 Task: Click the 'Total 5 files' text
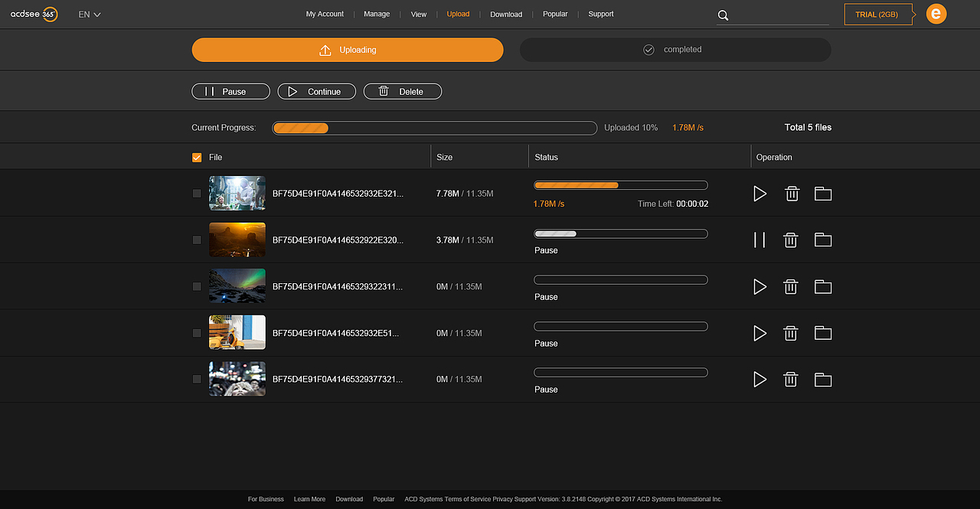coord(808,127)
